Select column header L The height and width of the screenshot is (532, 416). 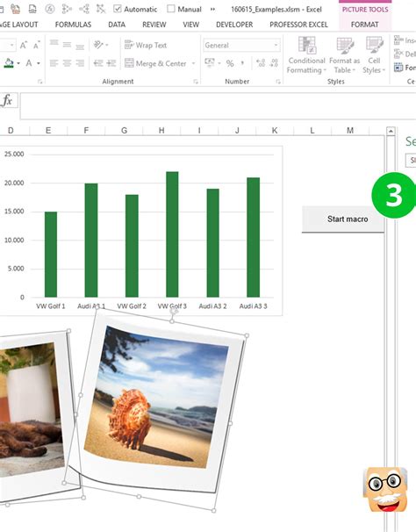click(312, 130)
